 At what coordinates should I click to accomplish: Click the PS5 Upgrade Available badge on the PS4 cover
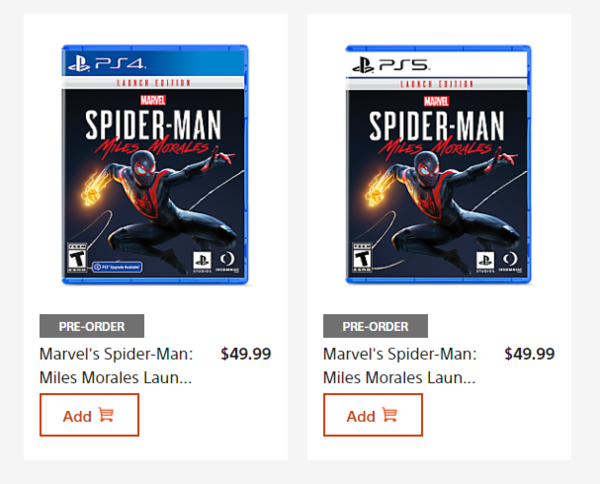[x=115, y=267]
